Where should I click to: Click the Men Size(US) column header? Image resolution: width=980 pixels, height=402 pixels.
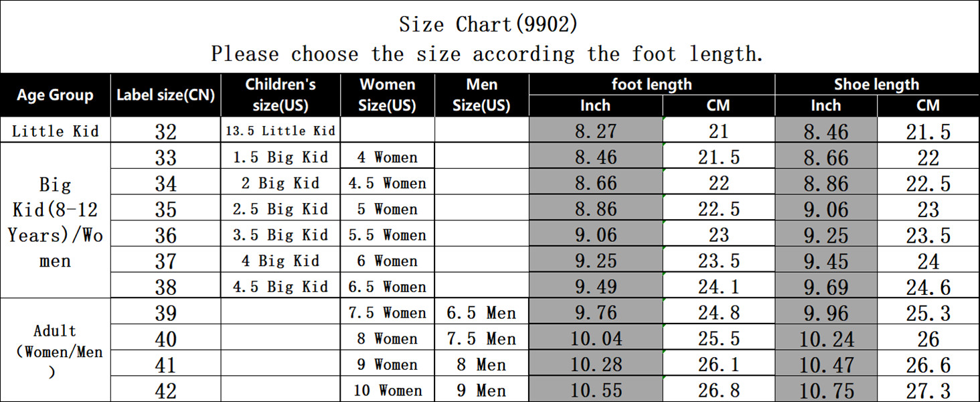point(482,95)
